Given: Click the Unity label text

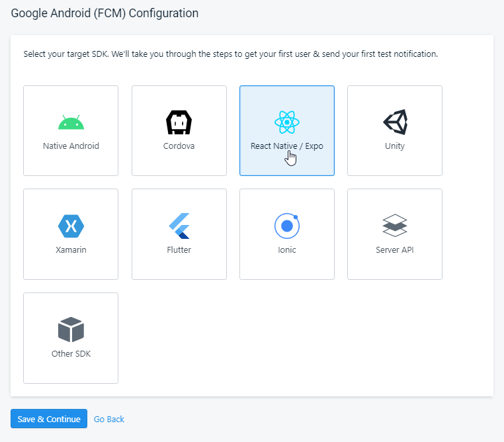Looking at the screenshot, I should pyautogui.click(x=395, y=146).
